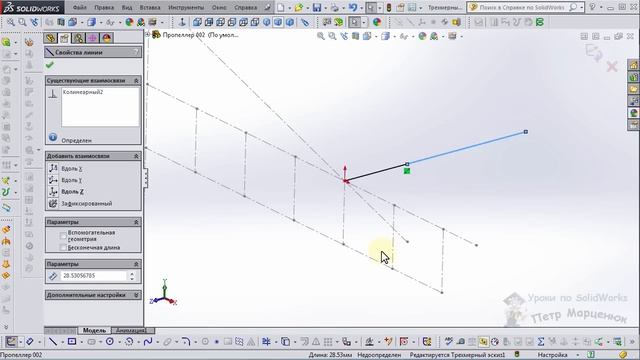Viewport: 640px width, 360px height.
Task: Click the Normal To view icon
Action: 182,22
